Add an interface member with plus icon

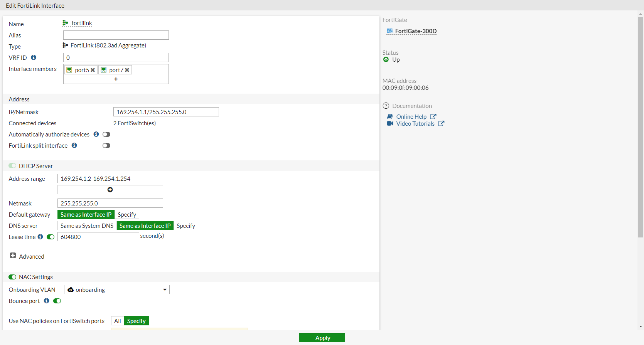point(116,79)
